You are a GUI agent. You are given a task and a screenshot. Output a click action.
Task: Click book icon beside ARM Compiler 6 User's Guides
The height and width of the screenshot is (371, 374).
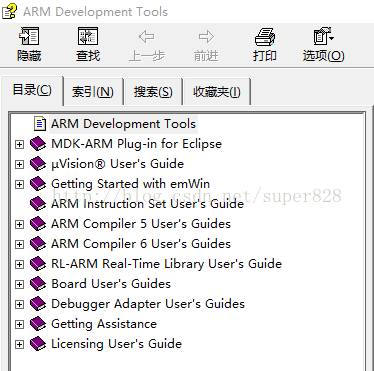click(x=38, y=244)
